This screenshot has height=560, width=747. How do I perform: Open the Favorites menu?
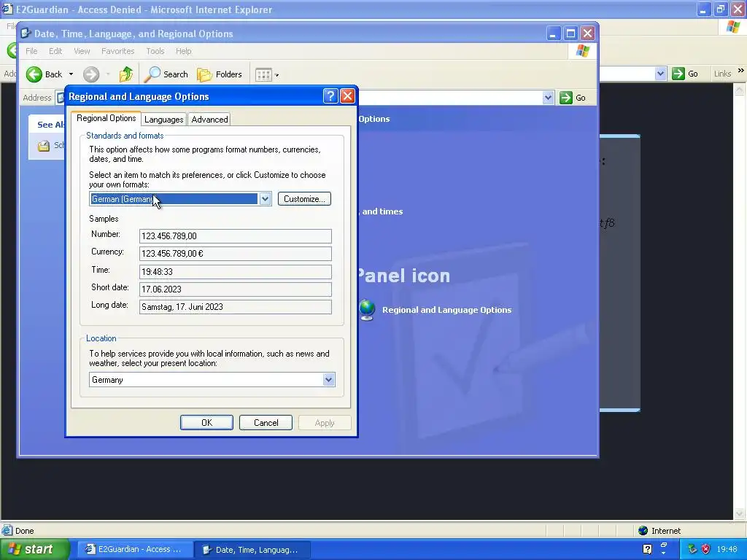click(117, 51)
